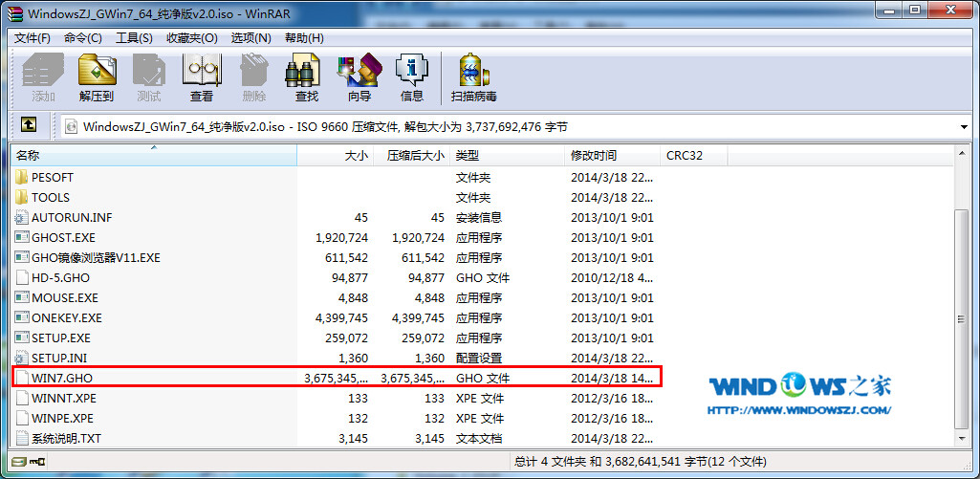Click the Add (添加) toolbar icon
The width and height of the screenshot is (980, 479).
pos(43,78)
